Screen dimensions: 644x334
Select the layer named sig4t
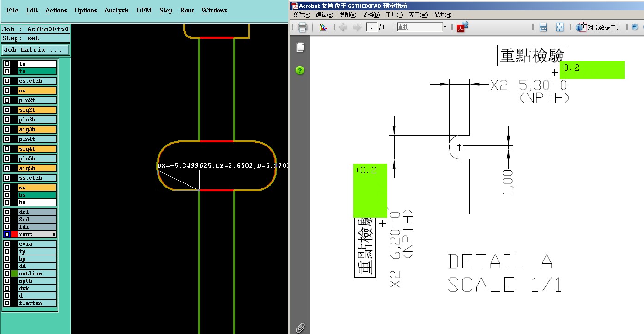pyautogui.click(x=37, y=149)
